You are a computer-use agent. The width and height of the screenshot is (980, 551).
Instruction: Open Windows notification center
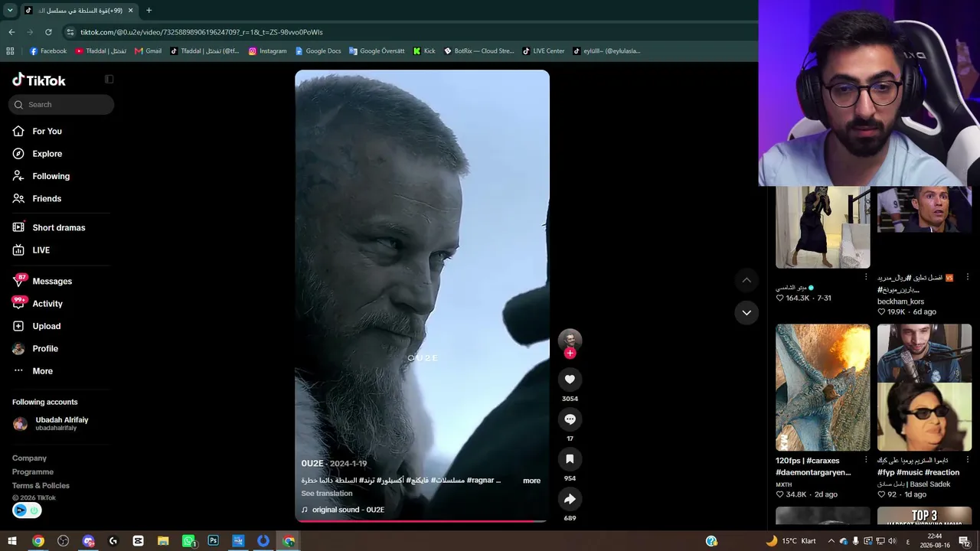[964, 541]
